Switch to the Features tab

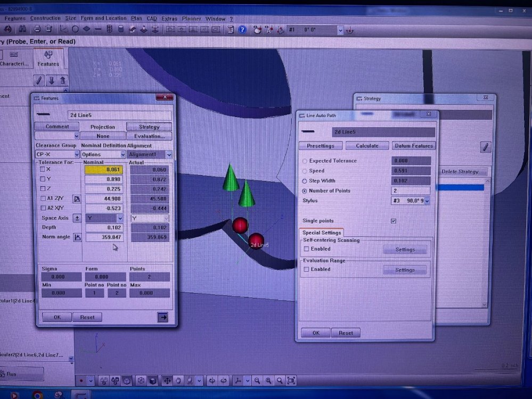[48, 59]
